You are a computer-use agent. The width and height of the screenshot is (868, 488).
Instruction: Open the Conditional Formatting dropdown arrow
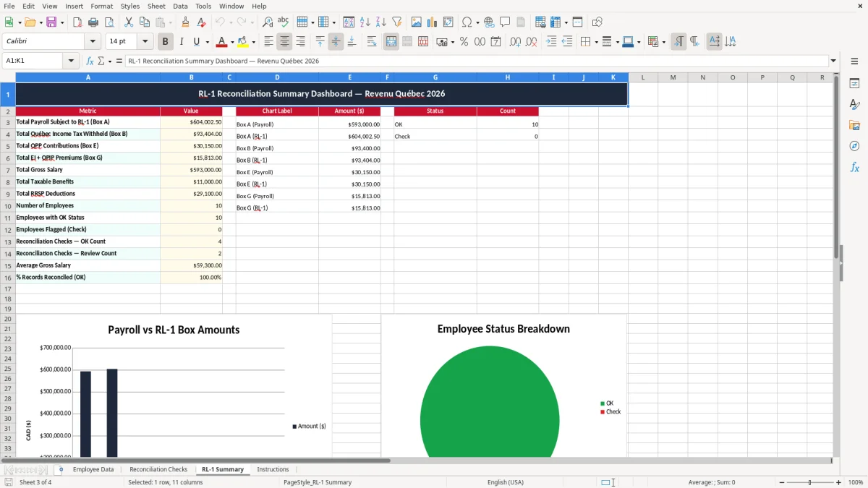(663, 42)
